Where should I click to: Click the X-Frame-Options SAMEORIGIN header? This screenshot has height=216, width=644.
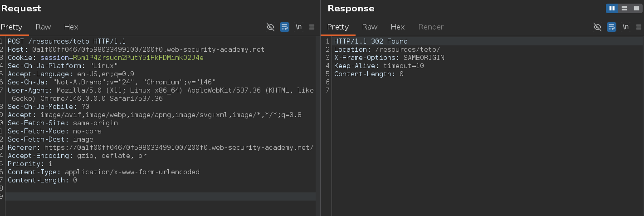(x=389, y=58)
